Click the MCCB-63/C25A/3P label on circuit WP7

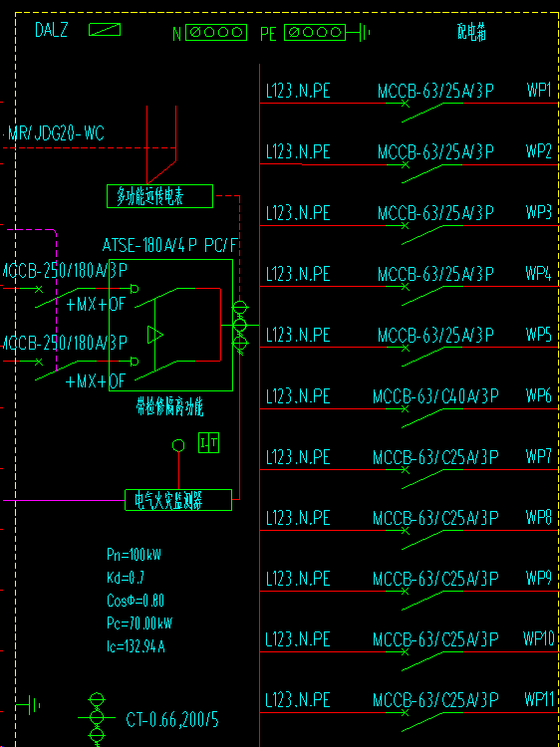[x=435, y=457]
